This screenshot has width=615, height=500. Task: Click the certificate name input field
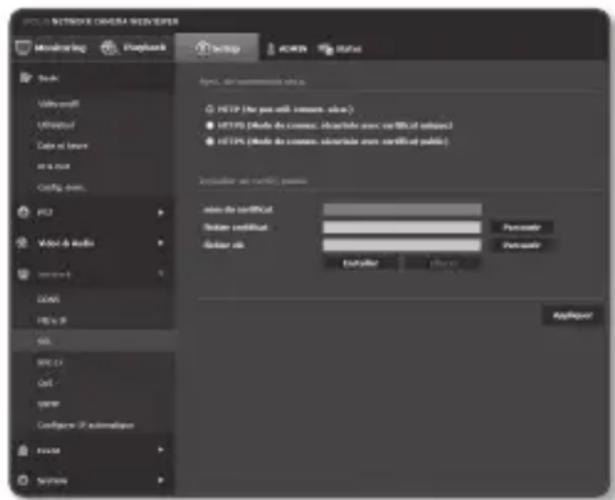[402, 210]
